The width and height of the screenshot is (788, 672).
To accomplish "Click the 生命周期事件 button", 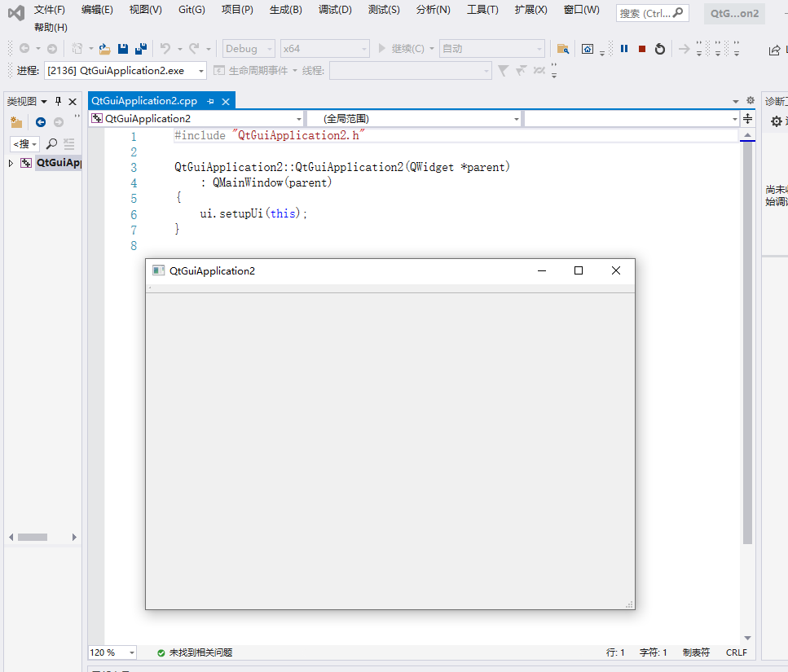I will (x=252, y=71).
